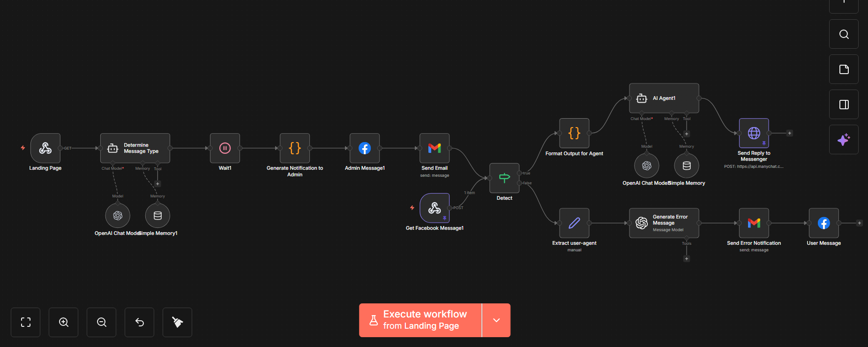Viewport: 868px width, 347px height.
Task: Click the Landing Page webhook node
Action: (x=45, y=148)
